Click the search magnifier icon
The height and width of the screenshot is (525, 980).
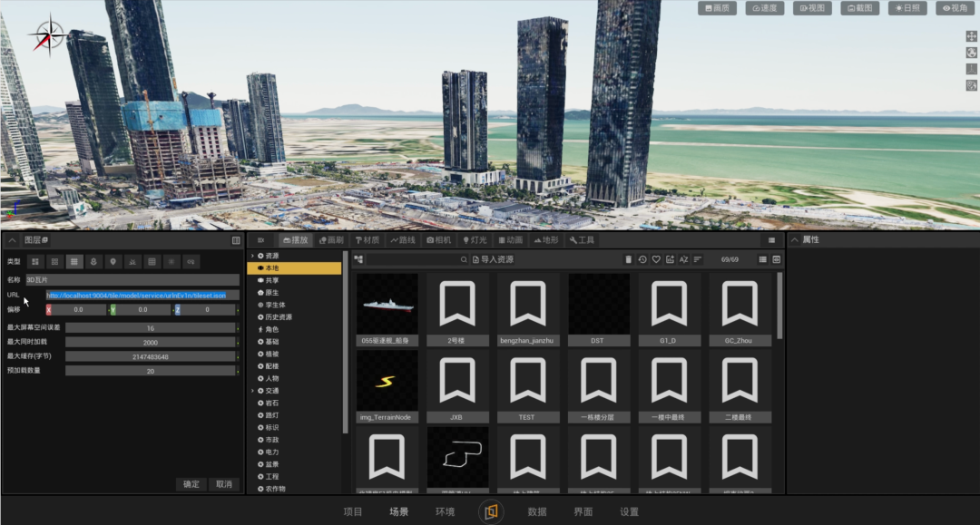coord(464,259)
